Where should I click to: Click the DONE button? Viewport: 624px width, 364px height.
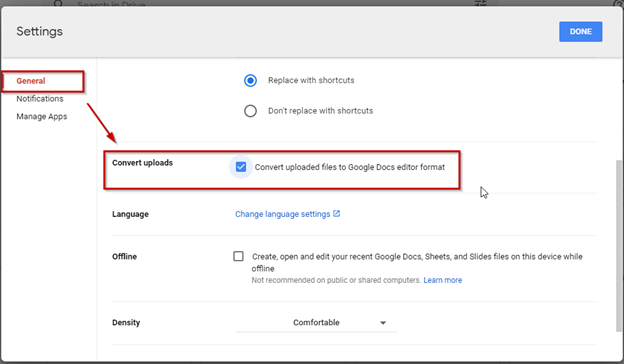coord(580,31)
